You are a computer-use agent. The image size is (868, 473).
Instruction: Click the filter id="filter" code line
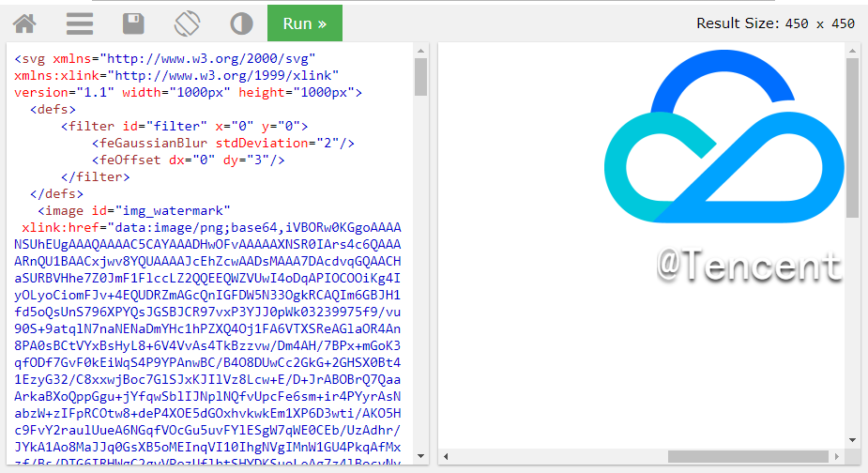(184, 127)
